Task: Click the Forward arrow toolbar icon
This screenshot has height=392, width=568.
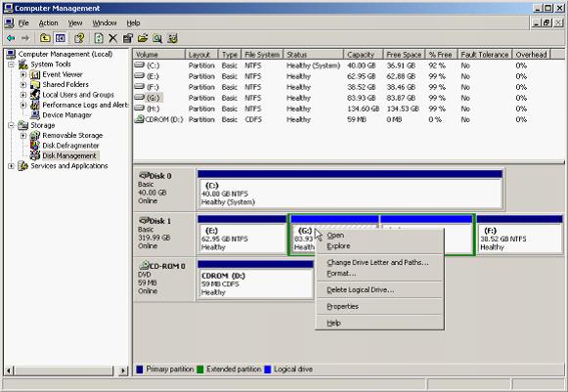Action: [25, 38]
